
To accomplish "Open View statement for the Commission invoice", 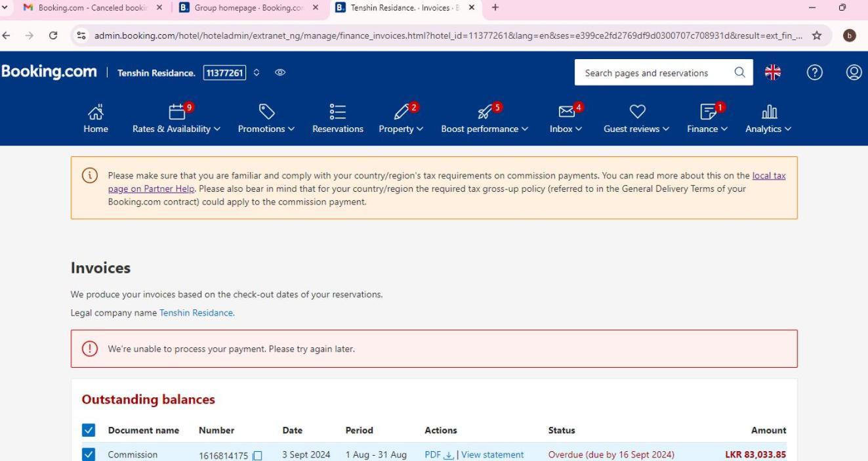I will 493,454.
